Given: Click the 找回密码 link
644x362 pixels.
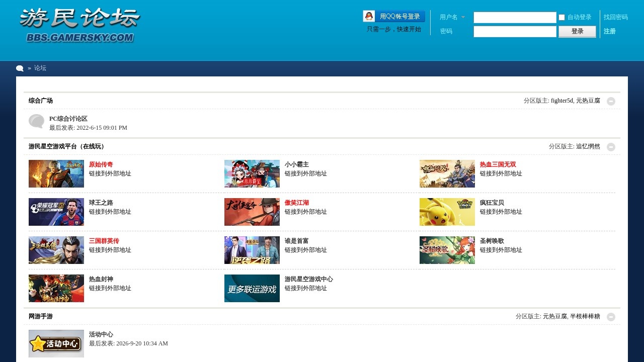Looking at the screenshot, I should click(x=616, y=17).
